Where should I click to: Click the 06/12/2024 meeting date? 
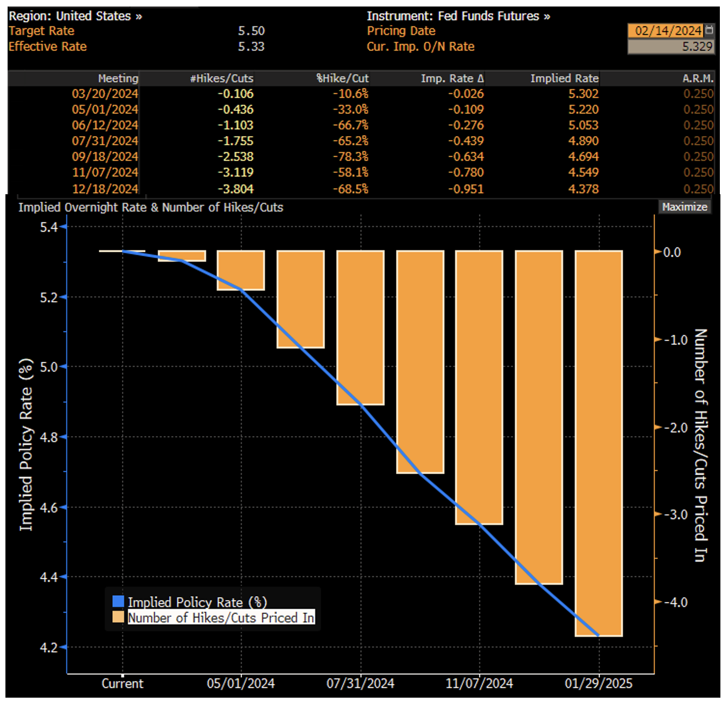pyautogui.click(x=105, y=125)
